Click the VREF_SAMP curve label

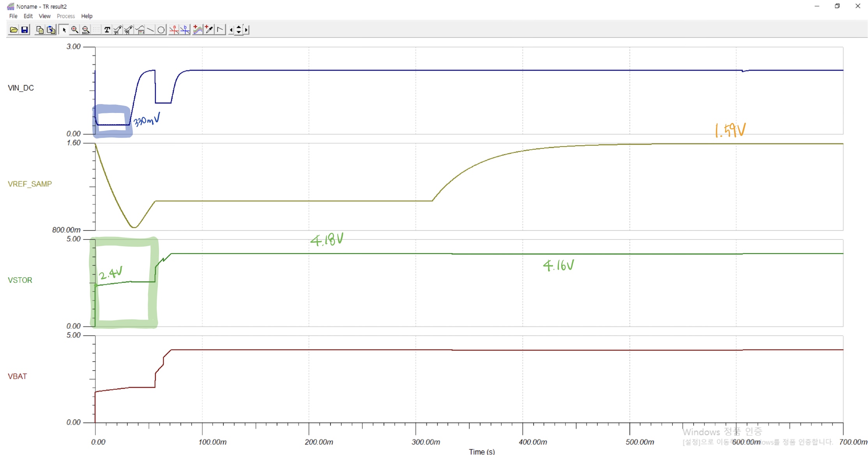(x=30, y=184)
